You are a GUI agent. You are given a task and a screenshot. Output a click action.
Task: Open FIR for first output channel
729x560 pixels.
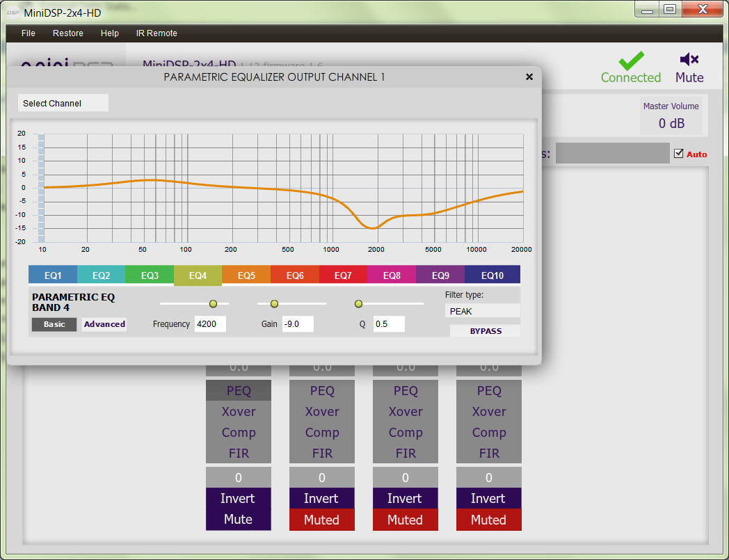click(x=239, y=453)
